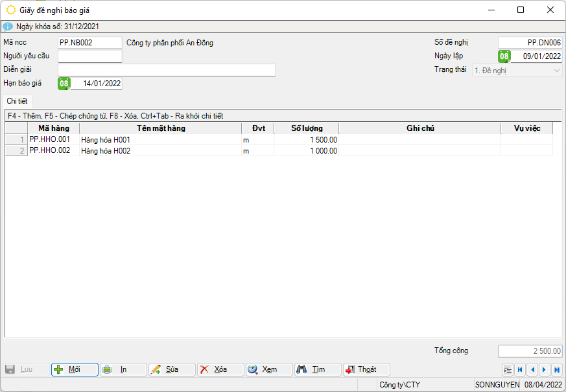566x392 pixels.
Task: Switch to the Chi tiết tab
Action: (x=18, y=101)
